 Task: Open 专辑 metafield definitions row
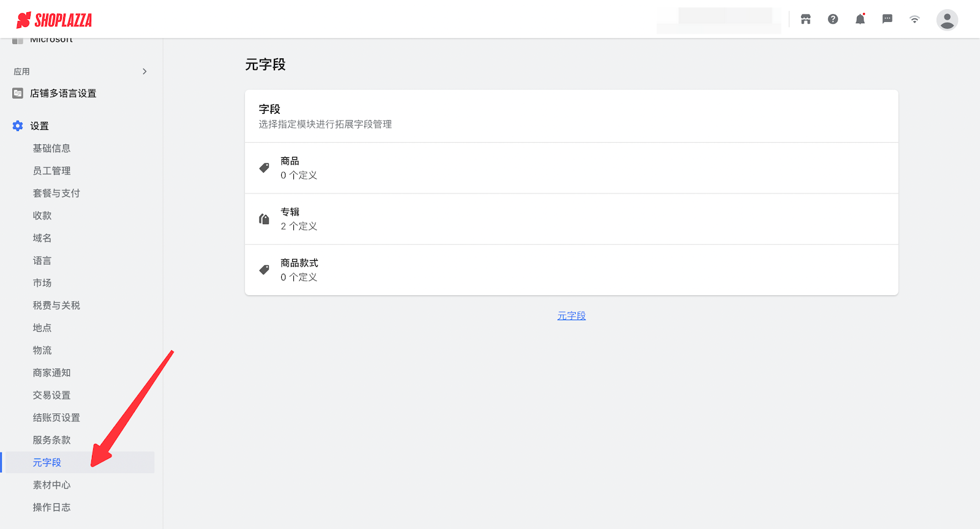(571, 219)
